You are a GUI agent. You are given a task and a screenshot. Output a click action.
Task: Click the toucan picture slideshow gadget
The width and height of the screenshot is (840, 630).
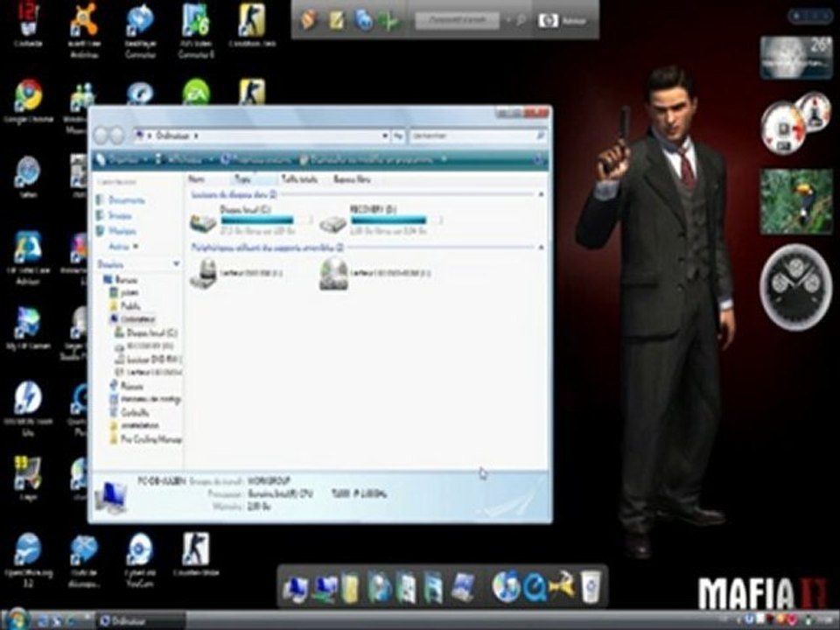796,201
